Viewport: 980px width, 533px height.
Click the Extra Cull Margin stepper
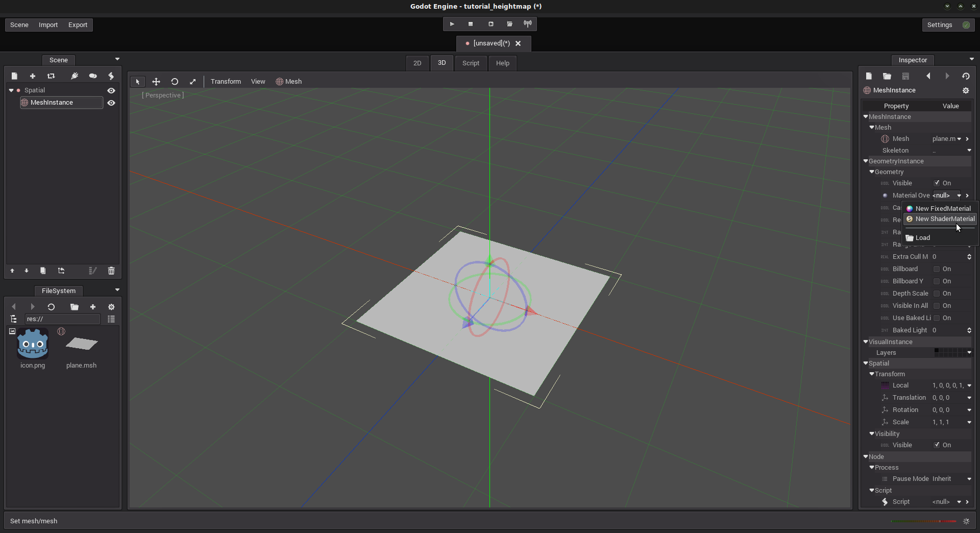969,257
